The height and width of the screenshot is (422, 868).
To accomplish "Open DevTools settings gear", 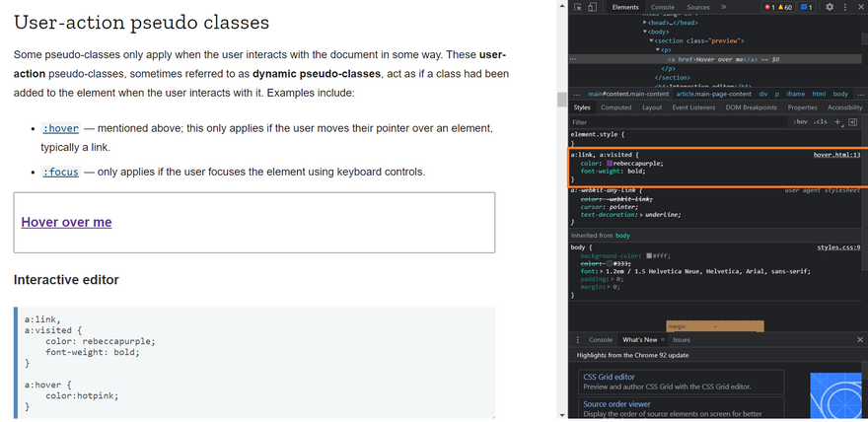I will click(x=830, y=7).
